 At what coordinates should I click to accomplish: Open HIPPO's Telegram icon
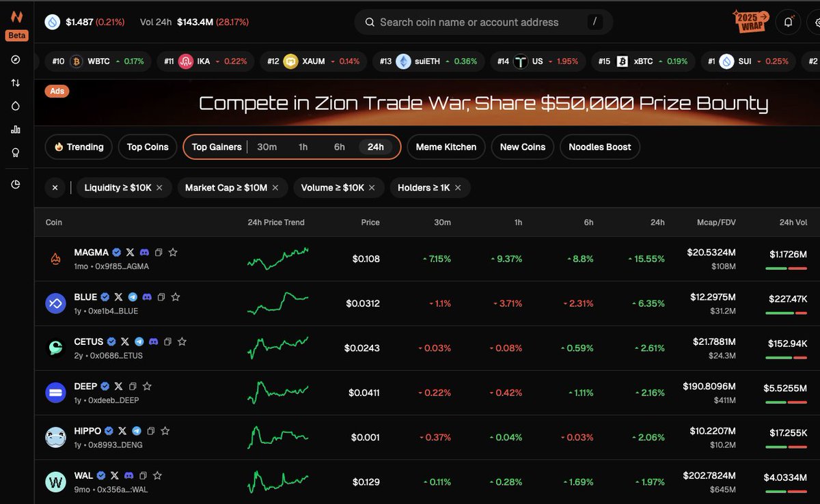[x=136, y=431]
